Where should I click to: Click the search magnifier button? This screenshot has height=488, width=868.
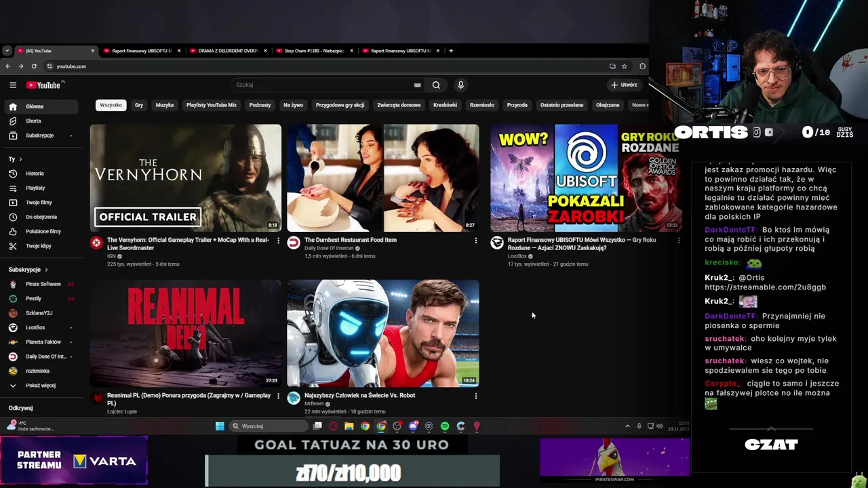(x=436, y=85)
